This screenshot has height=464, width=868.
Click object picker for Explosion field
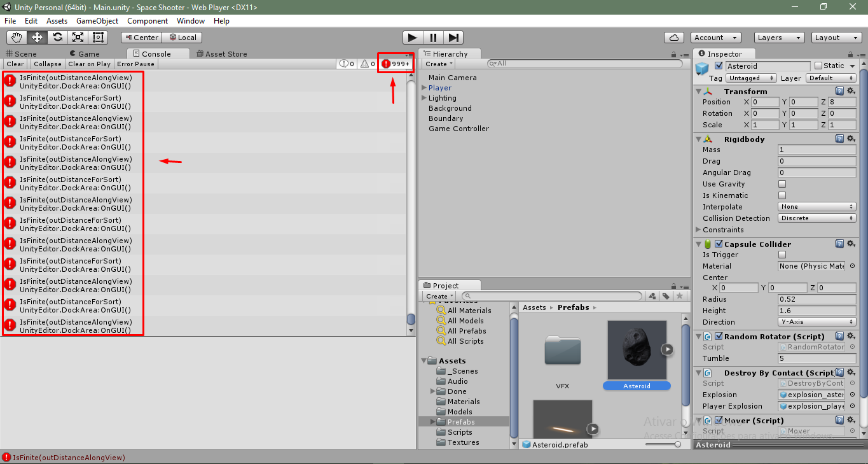[851, 395]
